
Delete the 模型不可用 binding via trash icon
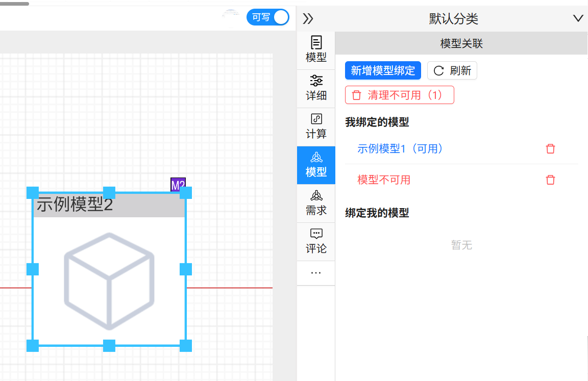click(x=550, y=180)
